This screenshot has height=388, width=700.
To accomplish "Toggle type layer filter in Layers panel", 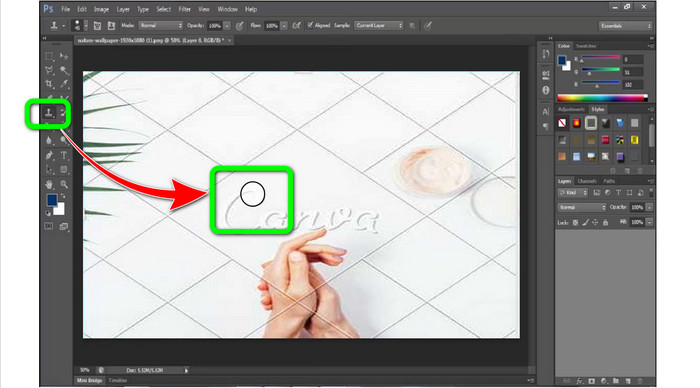I will [618, 193].
